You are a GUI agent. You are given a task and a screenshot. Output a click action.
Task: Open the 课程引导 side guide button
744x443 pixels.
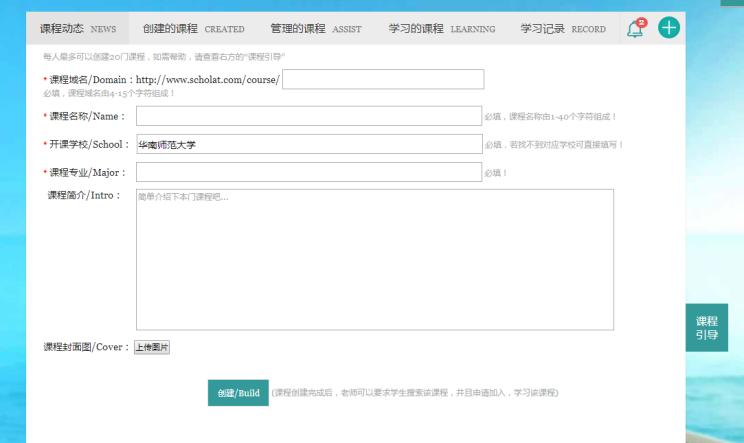tap(707, 328)
